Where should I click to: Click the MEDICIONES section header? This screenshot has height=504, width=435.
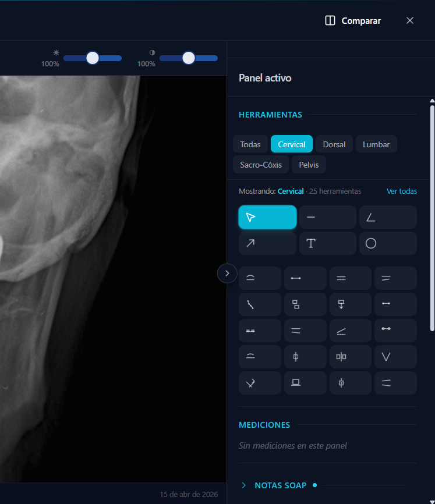click(x=264, y=425)
